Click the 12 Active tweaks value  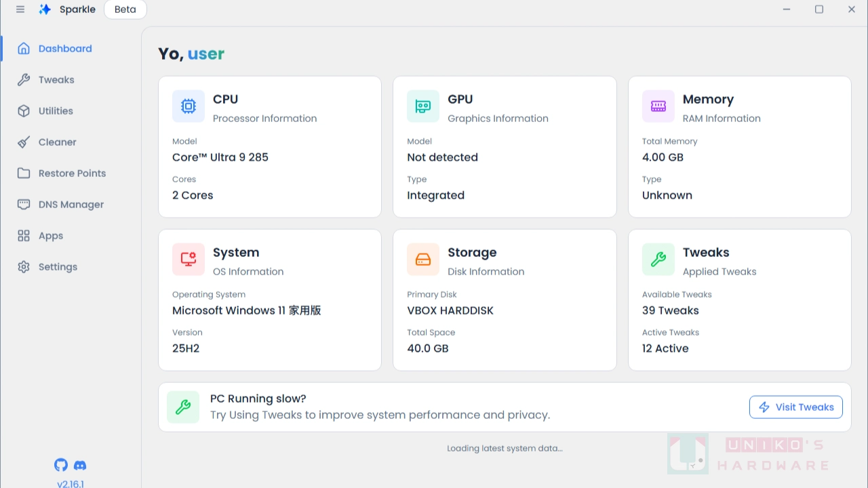point(665,348)
